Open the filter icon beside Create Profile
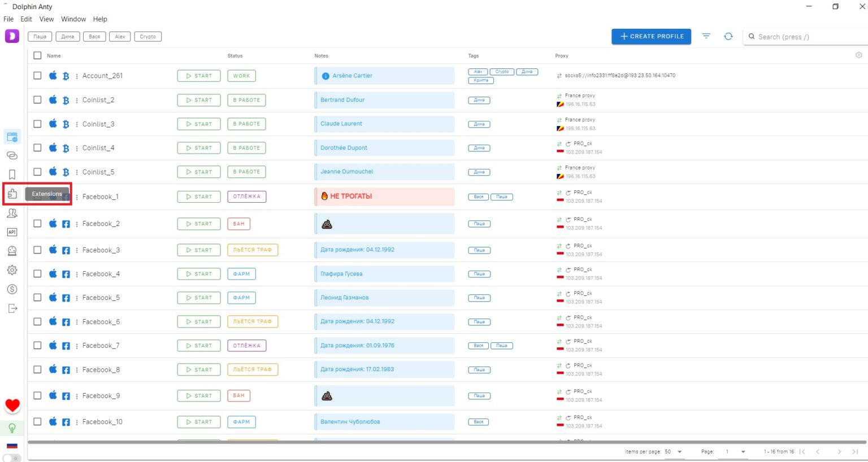The height and width of the screenshot is (462, 868). click(x=706, y=36)
